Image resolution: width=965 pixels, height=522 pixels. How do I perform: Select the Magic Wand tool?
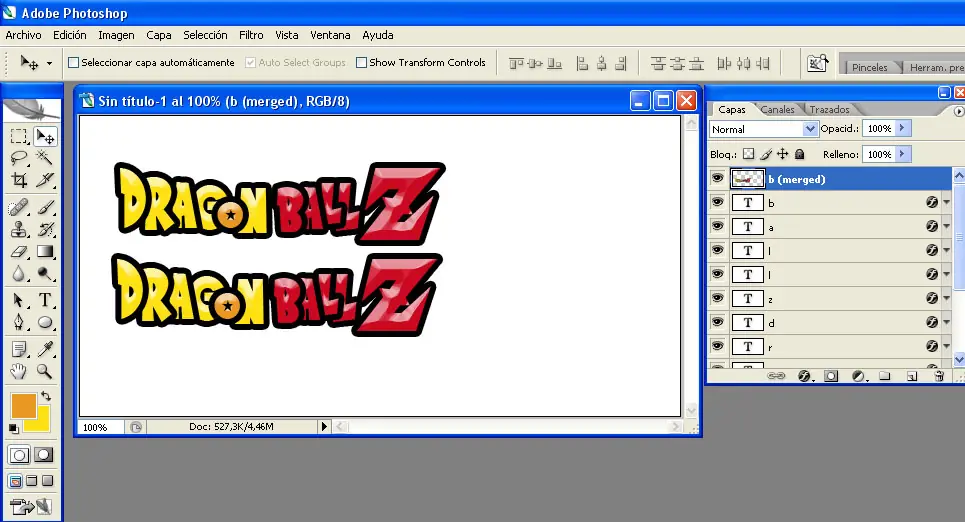pyautogui.click(x=45, y=158)
